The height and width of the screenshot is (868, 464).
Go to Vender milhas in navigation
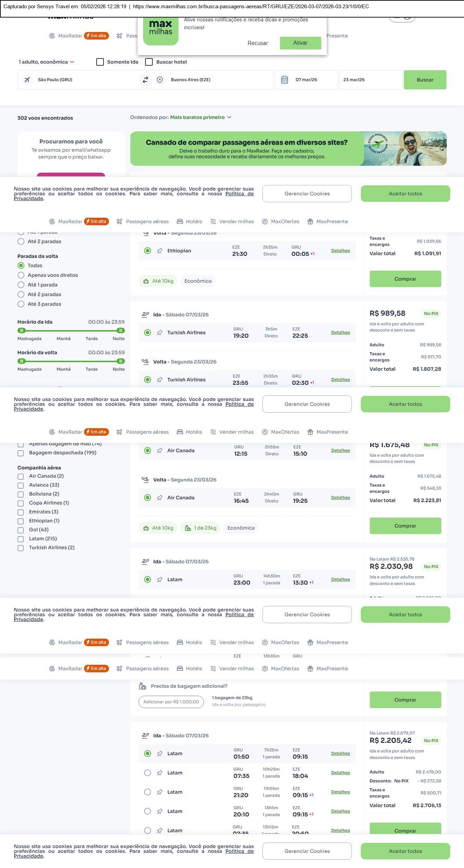point(232,221)
